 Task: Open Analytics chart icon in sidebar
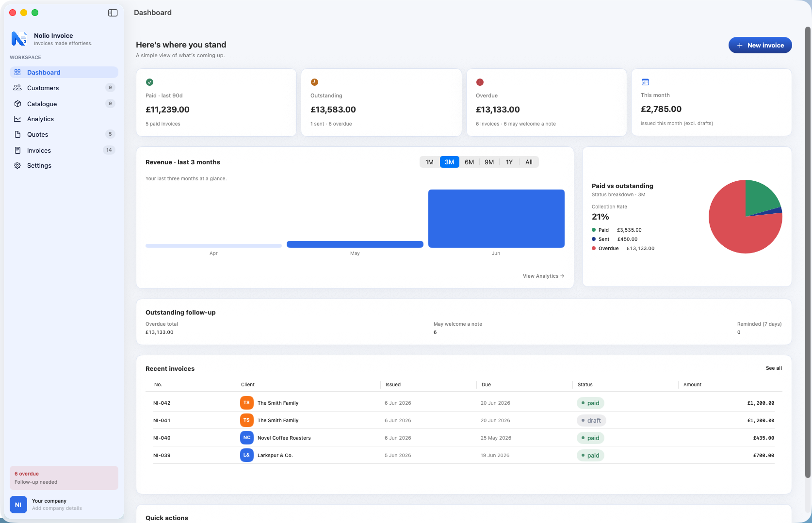[17, 119]
